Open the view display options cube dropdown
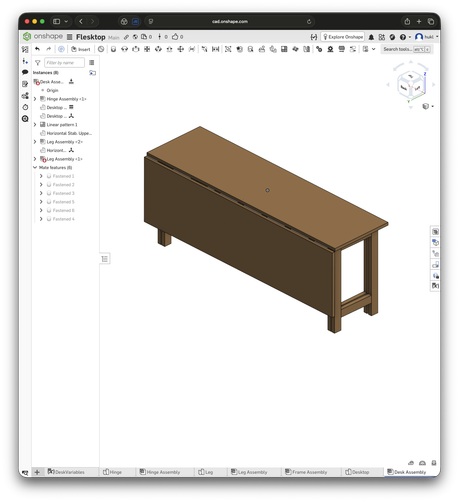Image resolution: width=459 pixels, height=502 pixels. pyautogui.click(x=428, y=106)
